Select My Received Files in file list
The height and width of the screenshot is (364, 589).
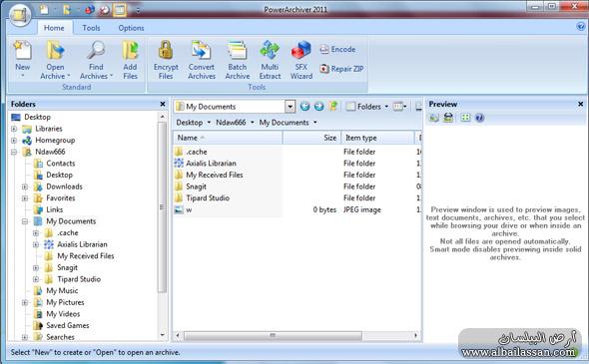214,175
